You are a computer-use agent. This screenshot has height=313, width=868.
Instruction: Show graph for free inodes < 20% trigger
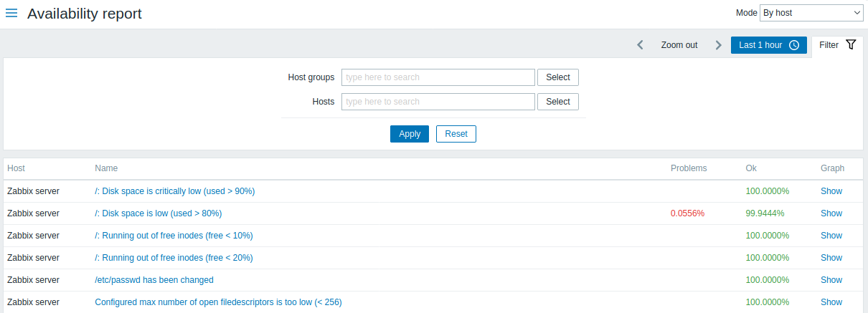(831, 258)
